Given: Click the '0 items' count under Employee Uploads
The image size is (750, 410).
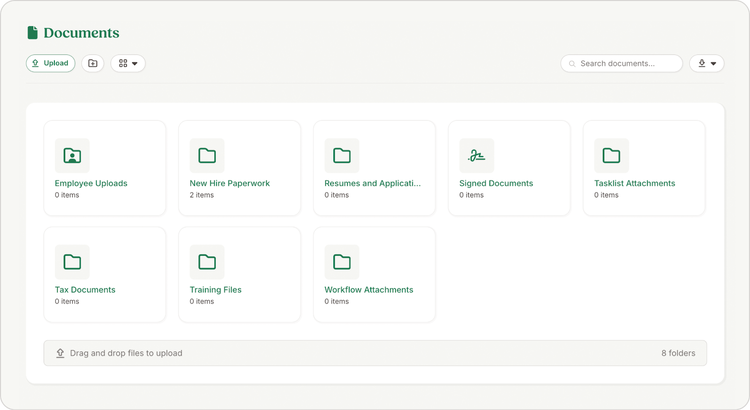Looking at the screenshot, I should point(67,195).
